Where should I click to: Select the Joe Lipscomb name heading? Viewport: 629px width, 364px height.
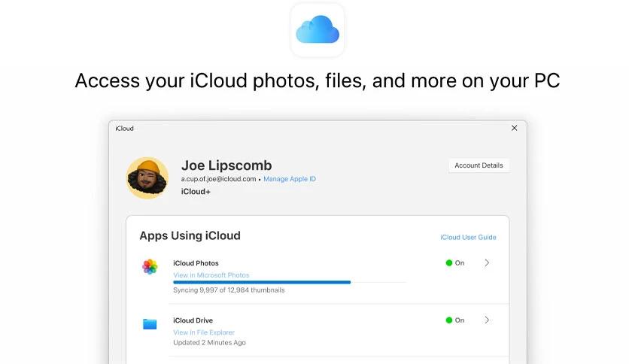pos(226,165)
